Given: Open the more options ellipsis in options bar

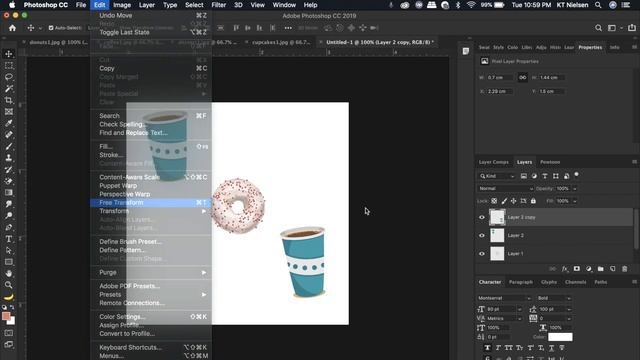Looking at the screenshot, I should point(288,28).
